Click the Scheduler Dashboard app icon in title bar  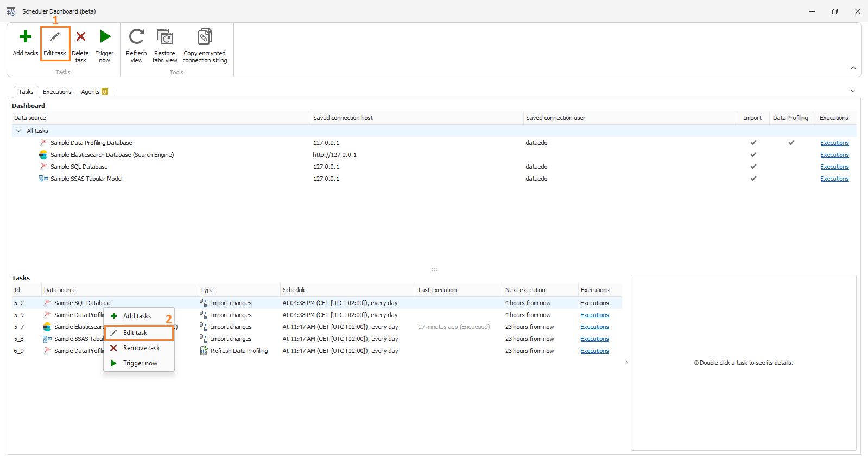(x=11, y=11)
